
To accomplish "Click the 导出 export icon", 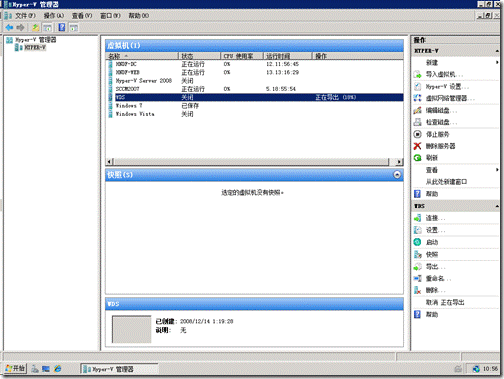I will click(417, 267).
